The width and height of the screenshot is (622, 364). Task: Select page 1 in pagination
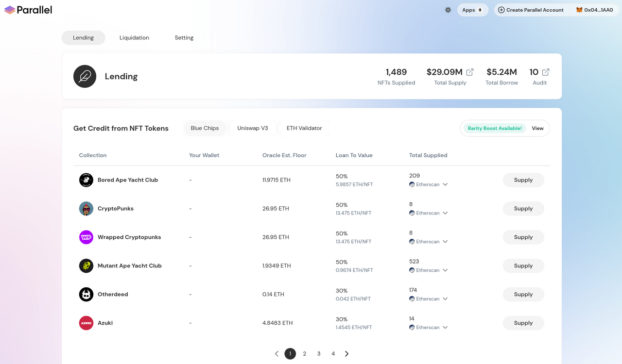click(290, 354)
